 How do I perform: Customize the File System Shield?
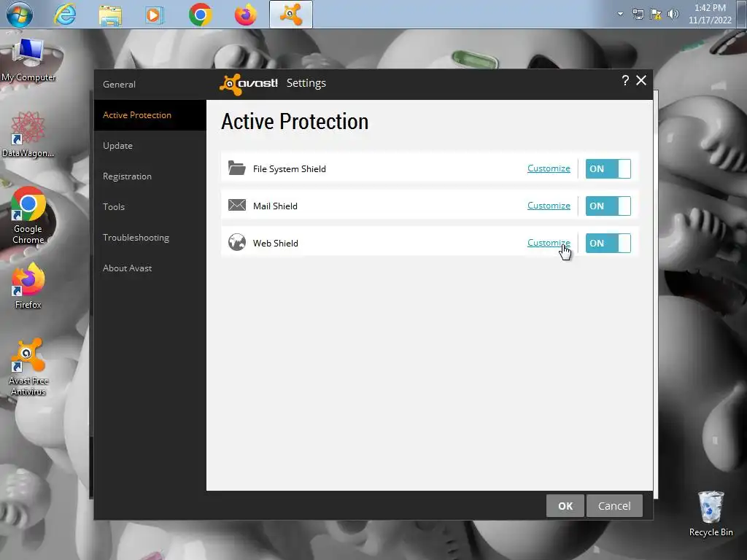click(549, 168)
